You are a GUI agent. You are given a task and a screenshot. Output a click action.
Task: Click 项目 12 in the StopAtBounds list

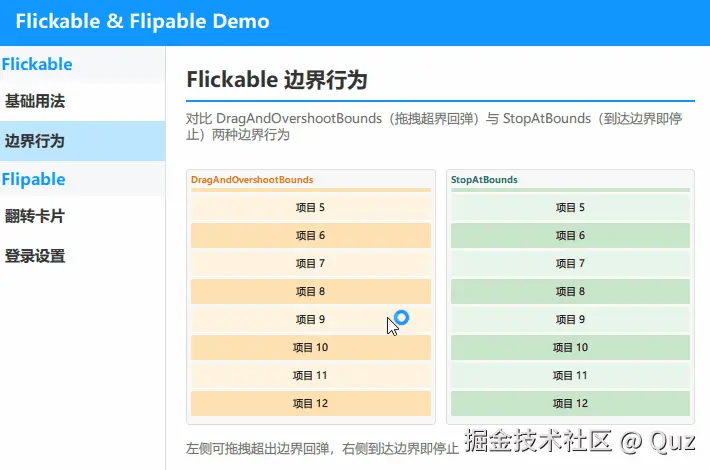571,403
